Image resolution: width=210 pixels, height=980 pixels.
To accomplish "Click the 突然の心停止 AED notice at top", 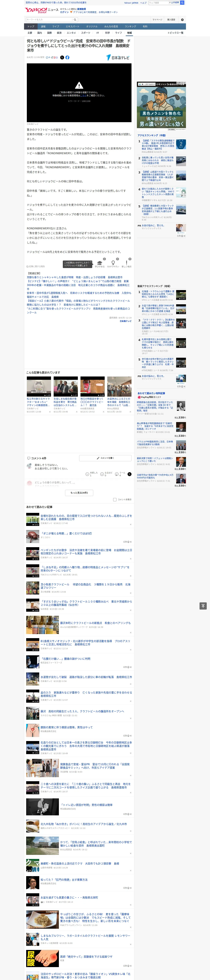I will click(x=56, y=3).
